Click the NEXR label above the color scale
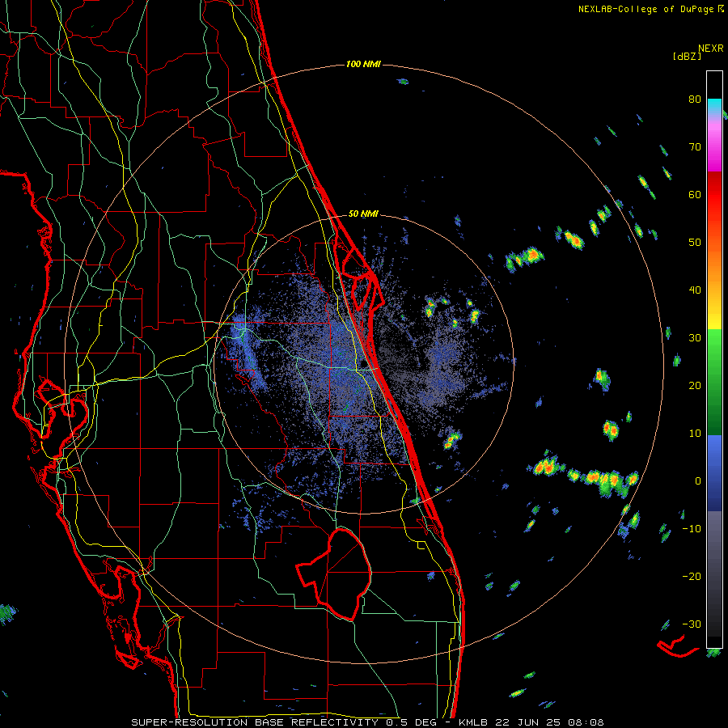Screen dimensions: 728x728 point(711,49)
